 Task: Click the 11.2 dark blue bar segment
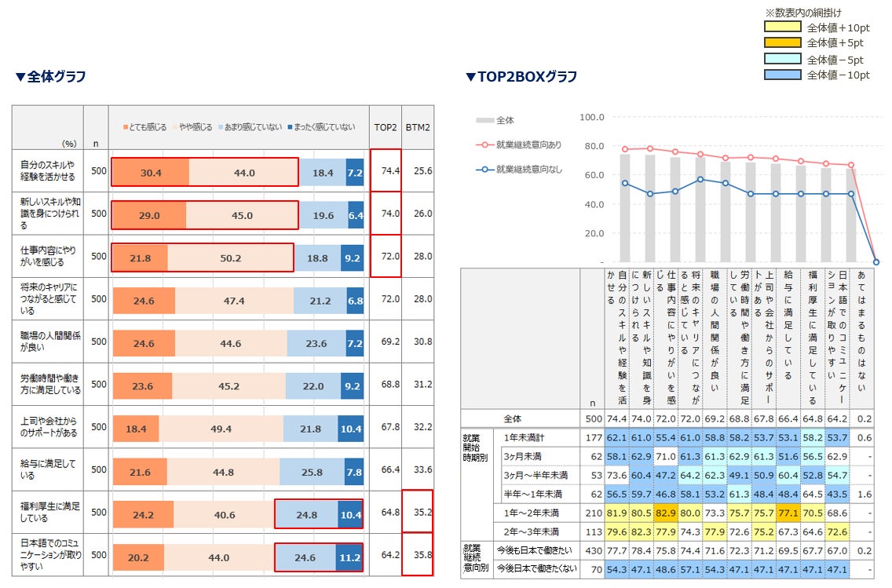(x=350, y=557)
